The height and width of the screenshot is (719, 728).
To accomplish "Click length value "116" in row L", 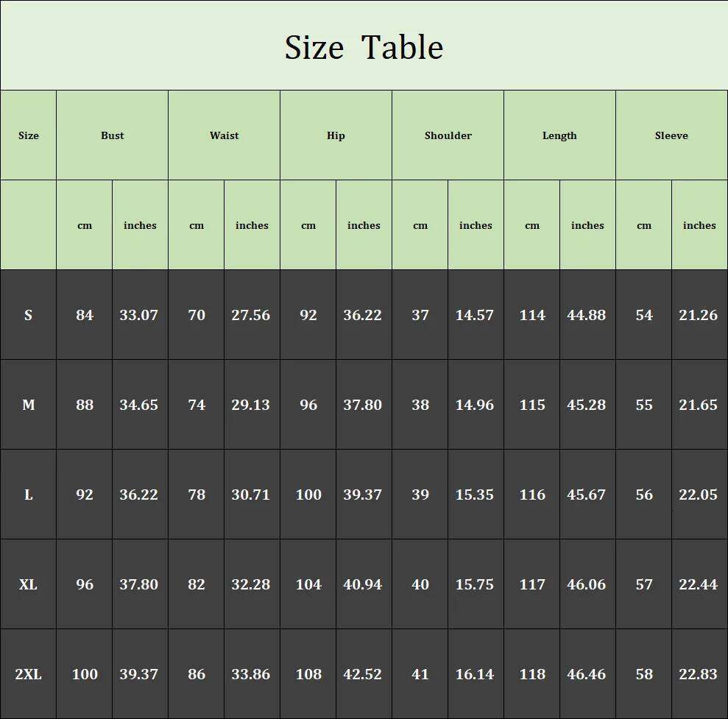I will 532,495.
